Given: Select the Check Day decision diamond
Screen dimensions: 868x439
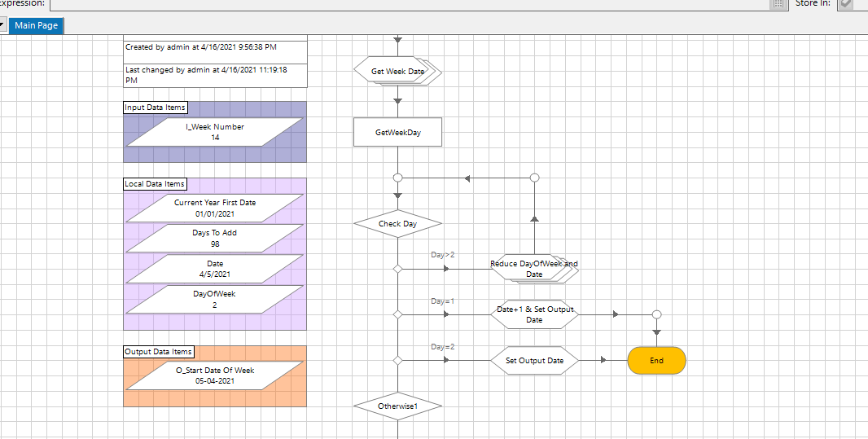Looking at the screenshot, I should (397, 224).
